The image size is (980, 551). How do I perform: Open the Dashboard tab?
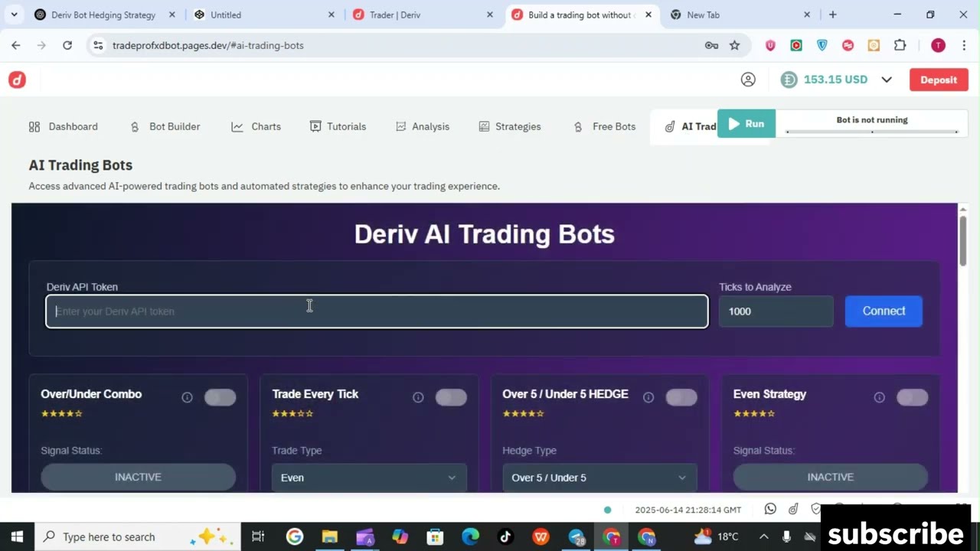64,126
